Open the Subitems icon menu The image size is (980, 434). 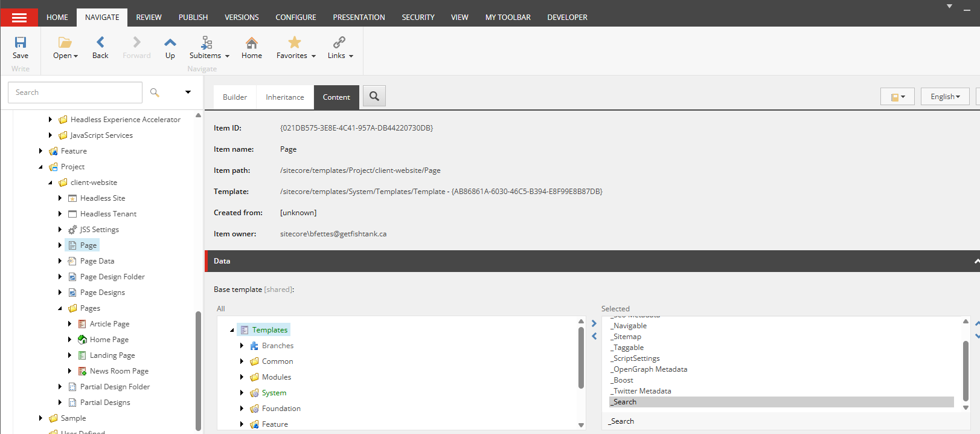[207, 42]
